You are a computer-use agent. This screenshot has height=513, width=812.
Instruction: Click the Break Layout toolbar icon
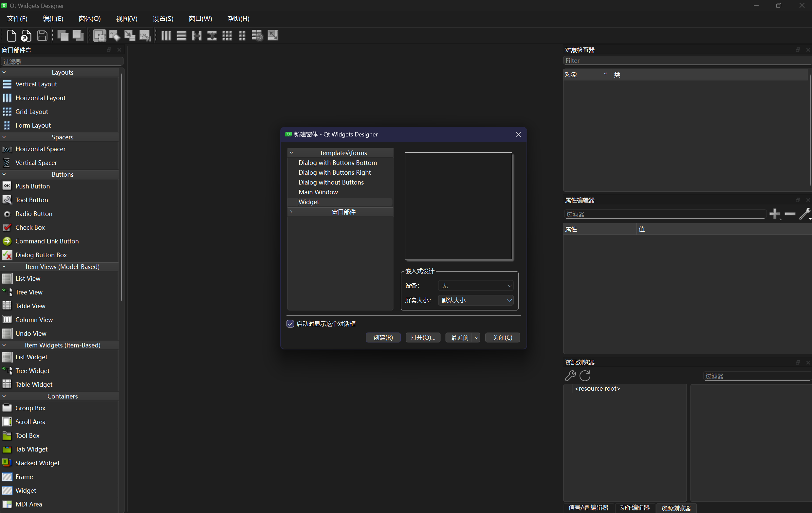pyautogui.click(x=257, y=35)
